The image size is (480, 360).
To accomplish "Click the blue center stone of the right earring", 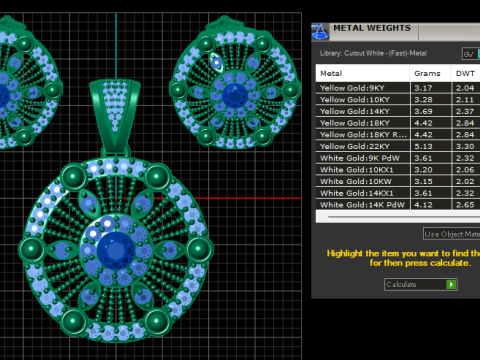I will point(235,96).
